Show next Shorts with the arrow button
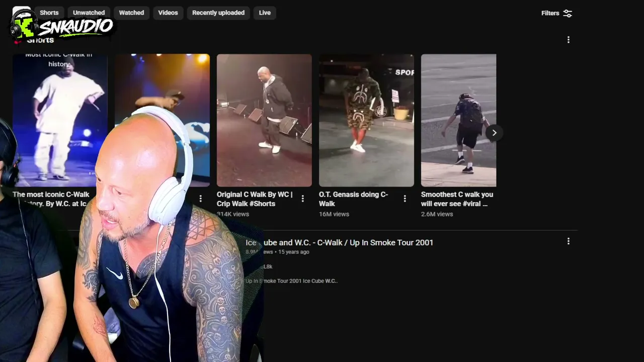Screen dimensions: 644x362 tap(494, 133)
